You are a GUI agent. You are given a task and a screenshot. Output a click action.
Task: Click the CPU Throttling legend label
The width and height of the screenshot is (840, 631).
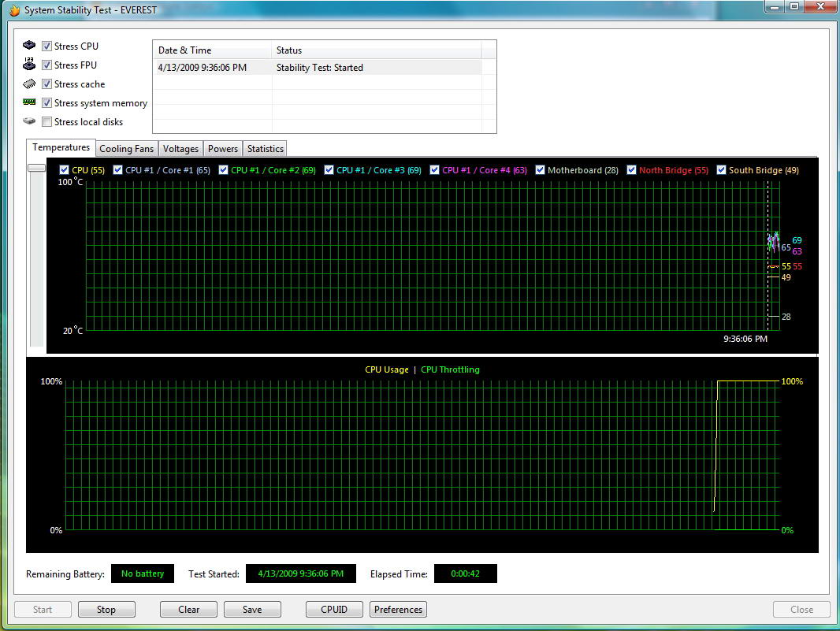tap(450, 369)
